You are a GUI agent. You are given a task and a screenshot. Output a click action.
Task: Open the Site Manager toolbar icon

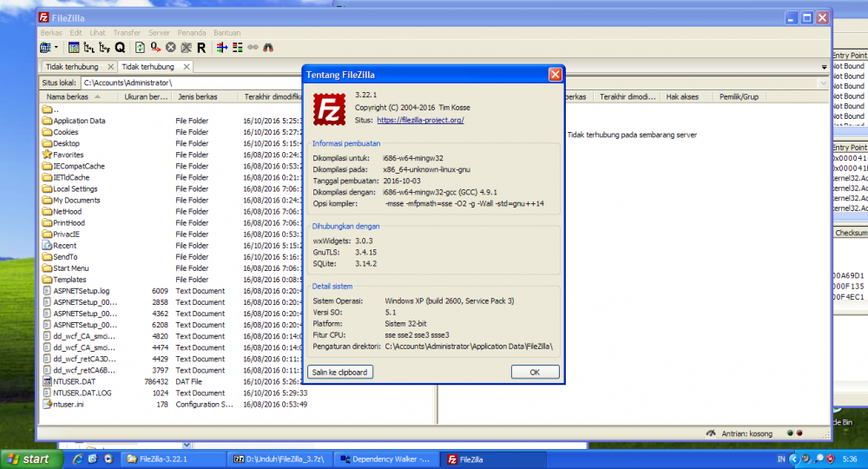(45, 48)
